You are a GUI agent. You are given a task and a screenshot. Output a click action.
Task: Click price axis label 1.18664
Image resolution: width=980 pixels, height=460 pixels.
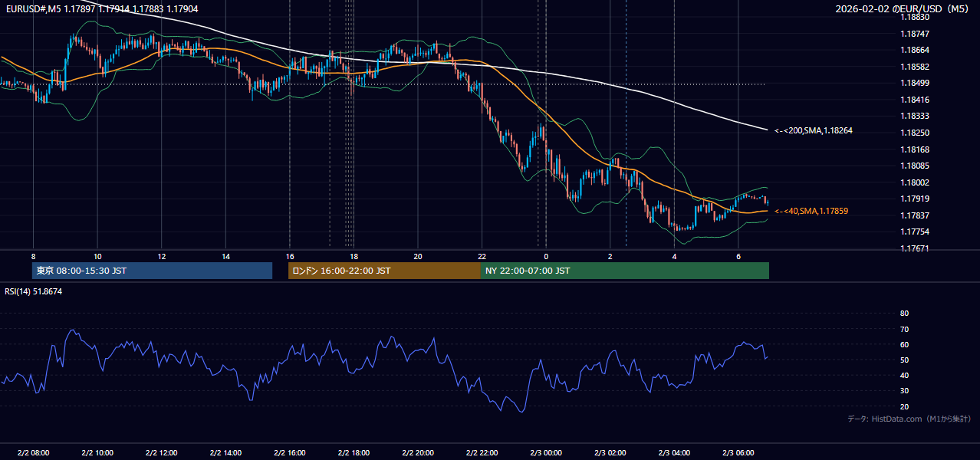point(915,50)
